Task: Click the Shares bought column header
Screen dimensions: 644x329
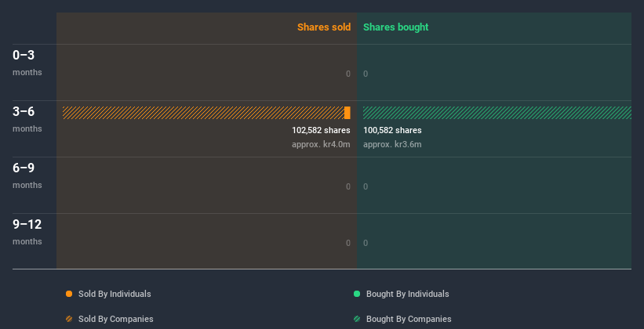Action: 396,27
